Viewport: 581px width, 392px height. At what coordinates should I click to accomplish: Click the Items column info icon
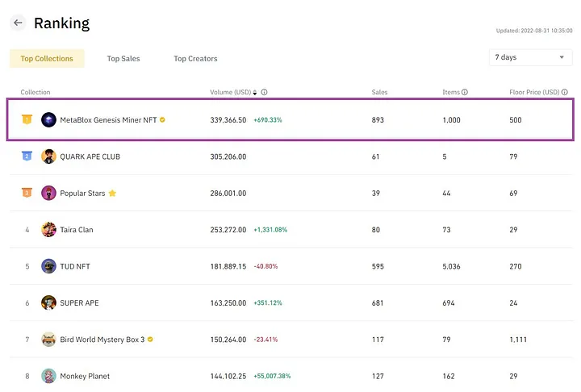click(465, 92)
